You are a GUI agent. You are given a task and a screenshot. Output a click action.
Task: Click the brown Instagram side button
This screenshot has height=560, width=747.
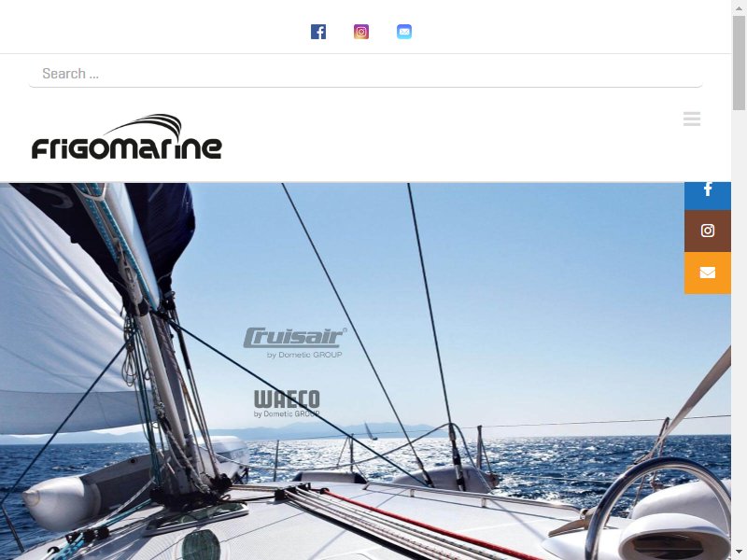[x=708, y=231]
